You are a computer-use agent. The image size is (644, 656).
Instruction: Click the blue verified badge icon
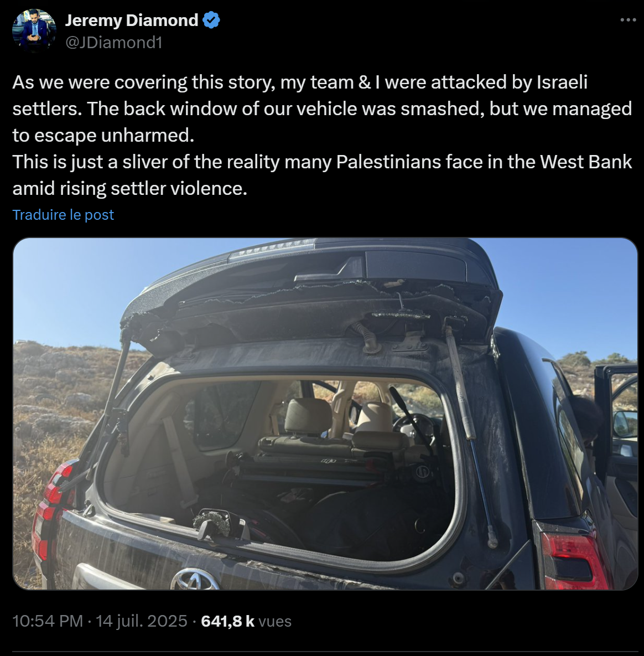click(x=211, y=20)
